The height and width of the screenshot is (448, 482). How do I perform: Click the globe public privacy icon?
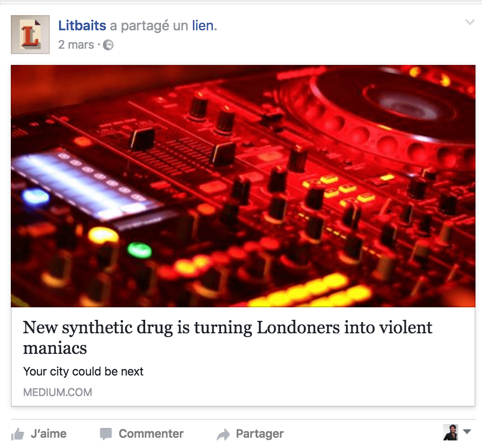pos(108,45)
